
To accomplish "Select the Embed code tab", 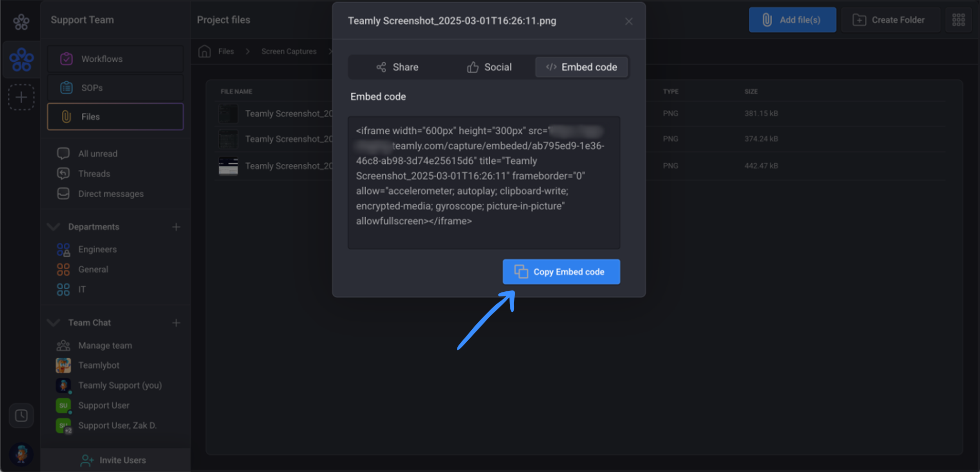I will [x=581, y=67].
